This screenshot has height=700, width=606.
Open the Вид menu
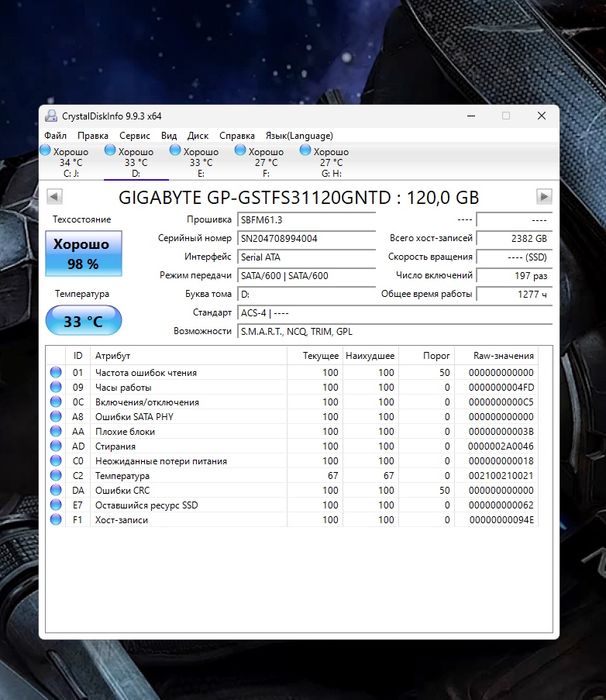point(169,136)
